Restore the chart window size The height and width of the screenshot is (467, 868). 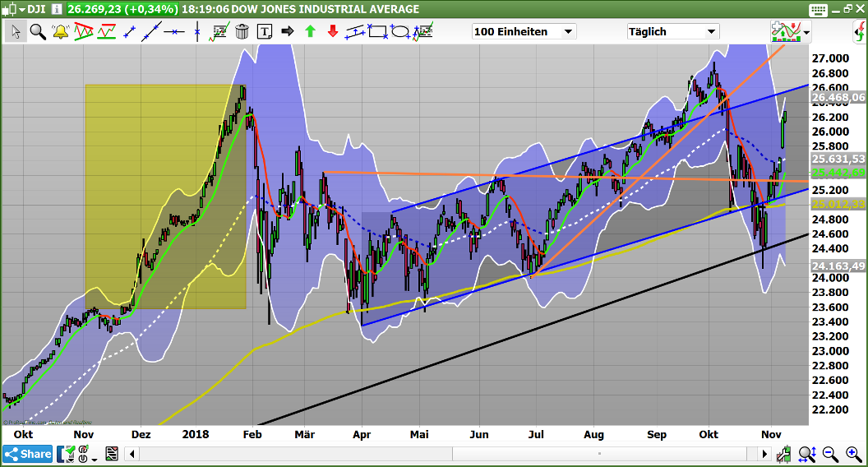pyautogui.click(x=848, y=9)
